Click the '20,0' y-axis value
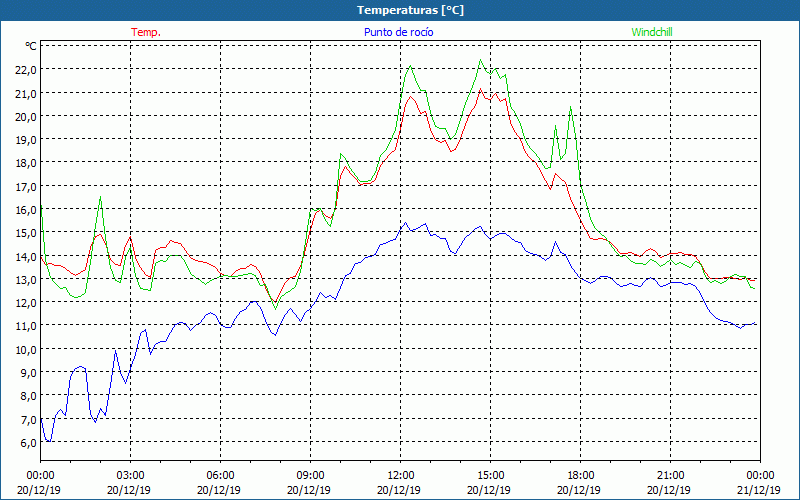The width and height of the screenshot is (800, 500). (26, 116)
